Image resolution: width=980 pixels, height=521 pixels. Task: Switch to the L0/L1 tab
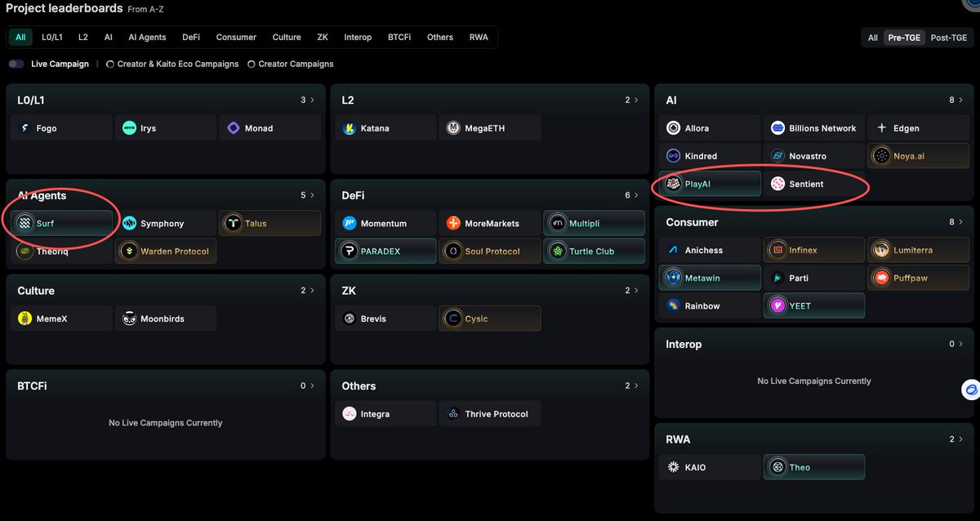point(54,38)
